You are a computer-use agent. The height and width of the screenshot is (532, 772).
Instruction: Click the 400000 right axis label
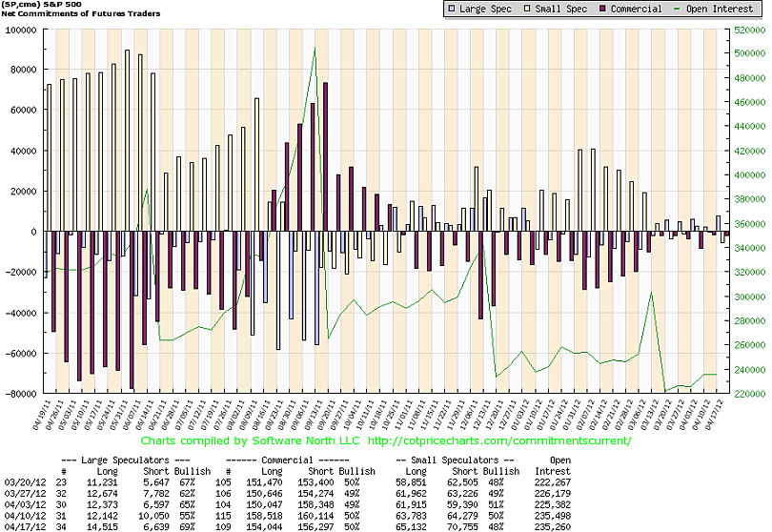tap(749, 174)
